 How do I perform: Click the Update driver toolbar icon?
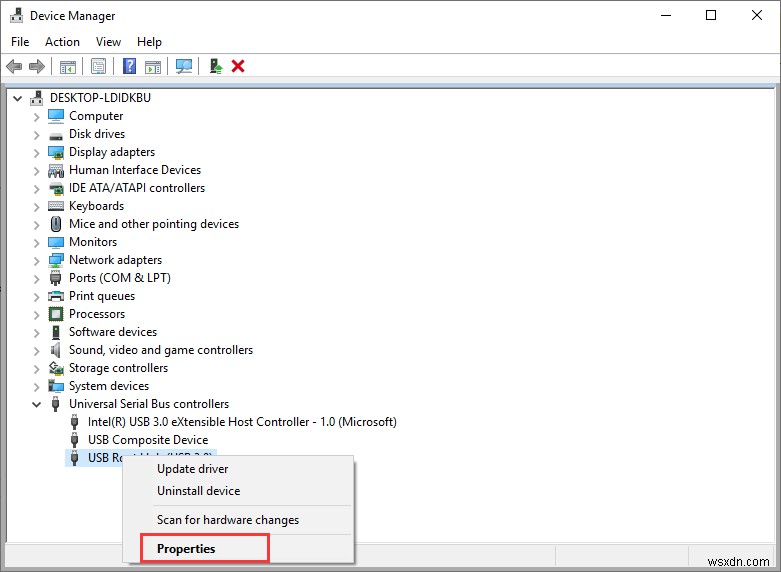(x=215, y=66)
